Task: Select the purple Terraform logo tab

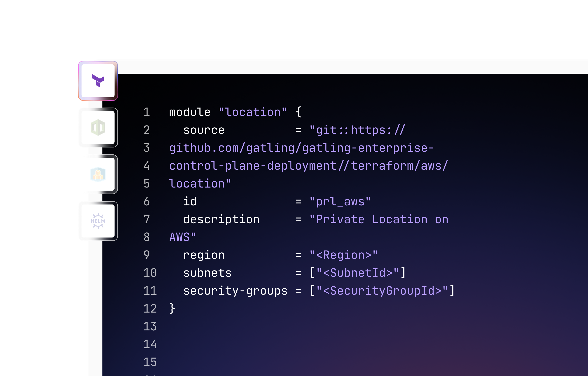Action: point(98,81)
